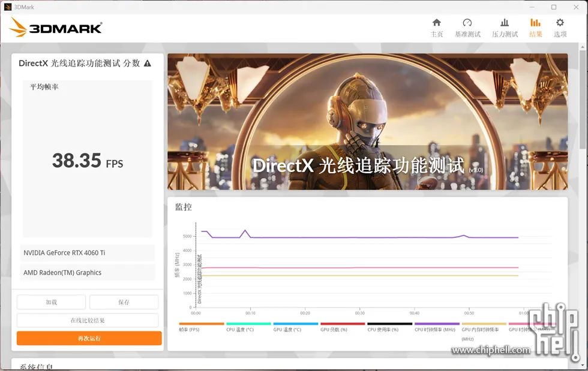Click the 3DMark title bar app icon
Screen dimensions: 588x371
[7, 7]
